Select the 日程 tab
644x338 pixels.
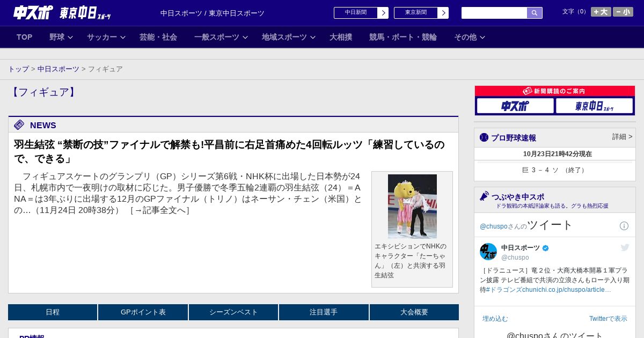tap(53, 312)
